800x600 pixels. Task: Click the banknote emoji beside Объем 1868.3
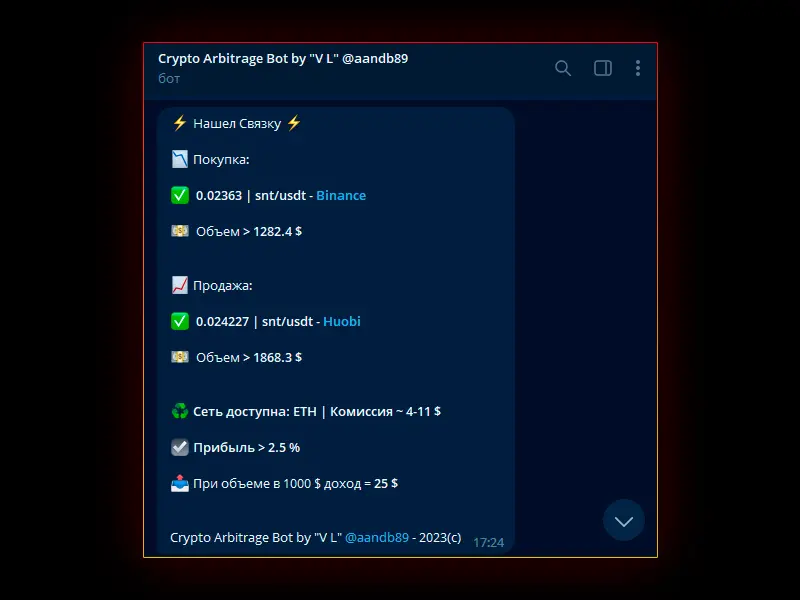[x=180, y=357]
